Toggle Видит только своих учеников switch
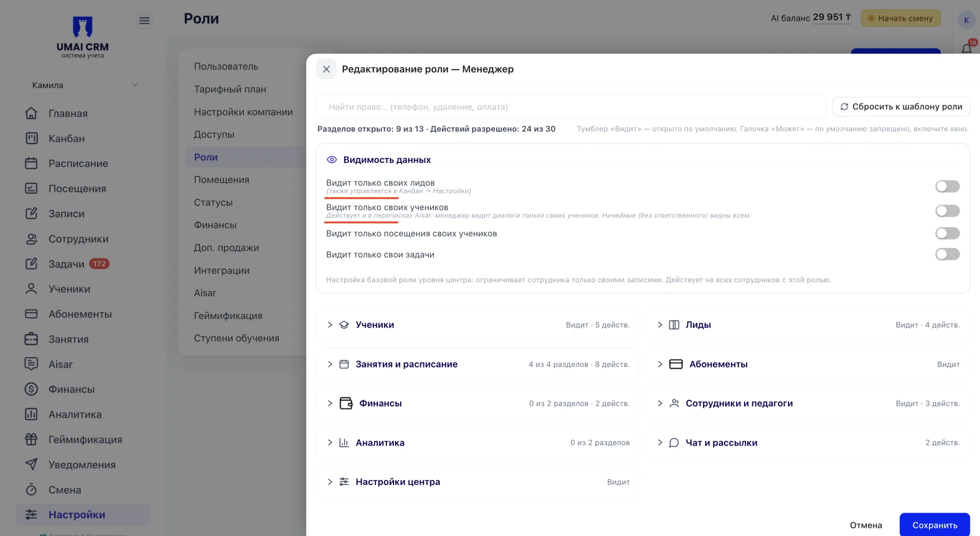 [947, 211]
